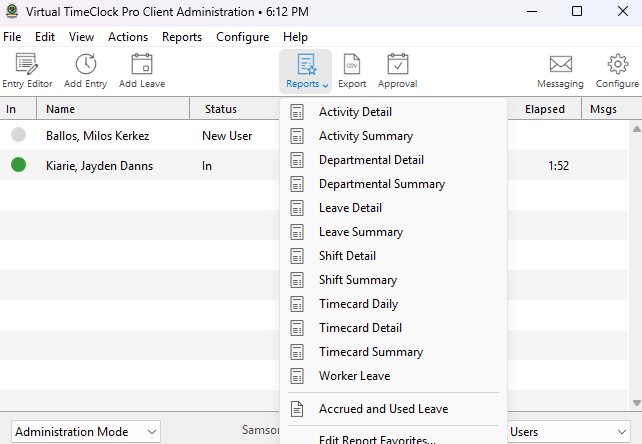The width and height of the screenshot is (642, 444).
Task: Open the Messaging envelope icon
Action: point(561,64)
